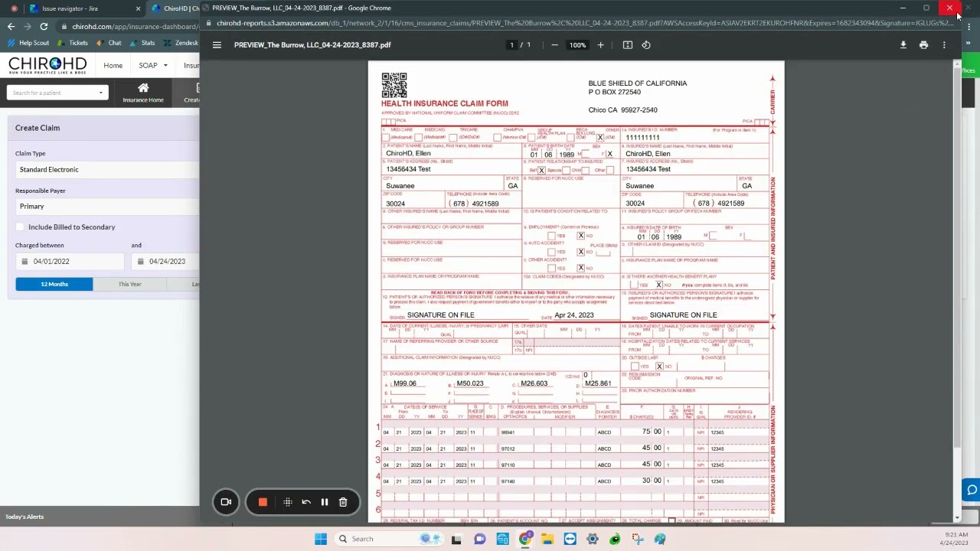Image resolution: width=980 pixels, height=551 pixels.
Task: Open Settings gear on the taskbar
Action: coord(593,539)
